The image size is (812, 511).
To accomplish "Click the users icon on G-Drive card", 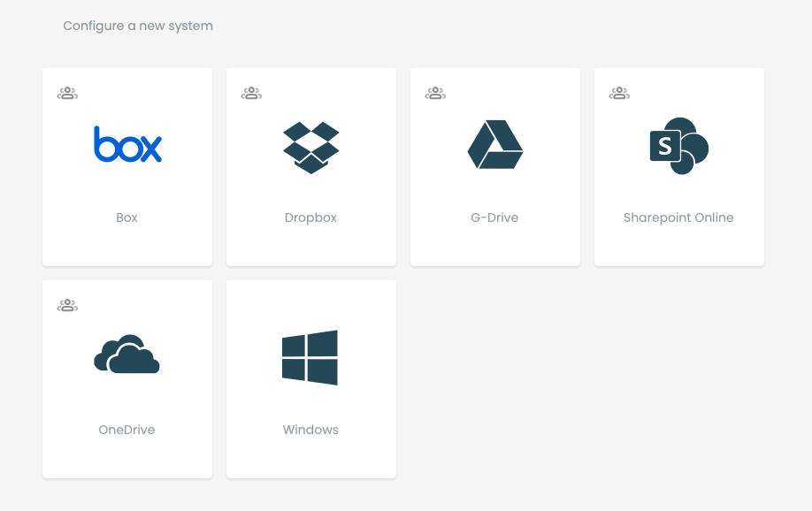I will click(435, 93).
